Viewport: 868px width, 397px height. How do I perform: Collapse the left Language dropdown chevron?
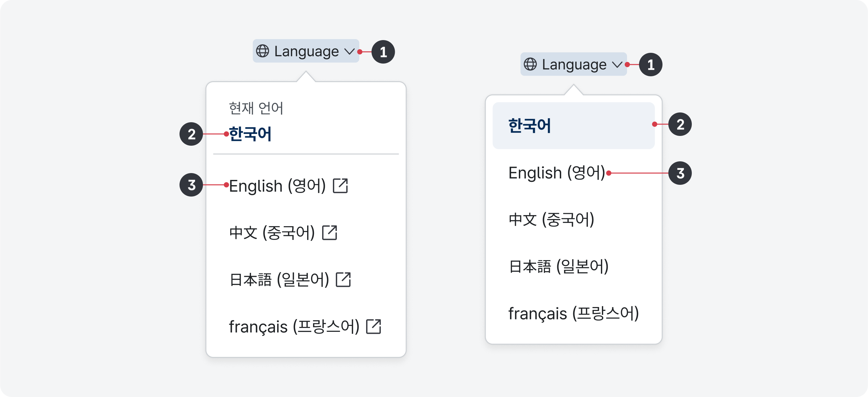[x=349, y=51]
